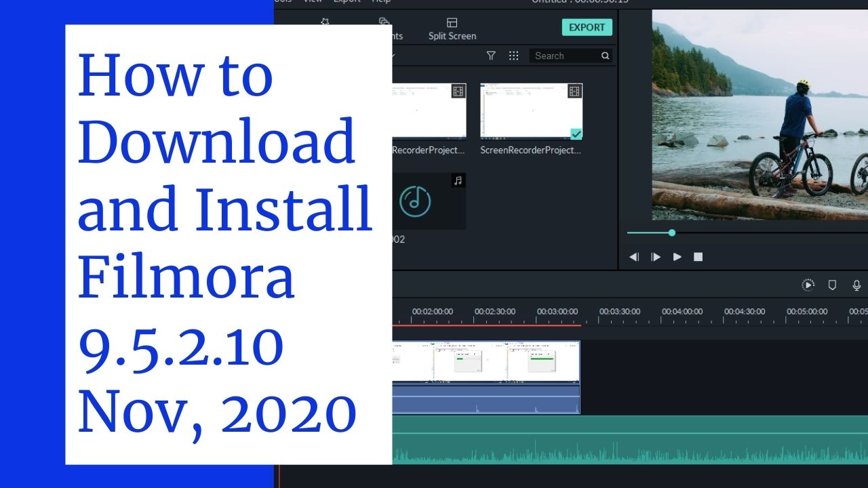Click filmstrip badge on checkmarked ScreenRecorderProject thumbnail
The width and height of the screenshot is (868, 488).
[575, 91]
